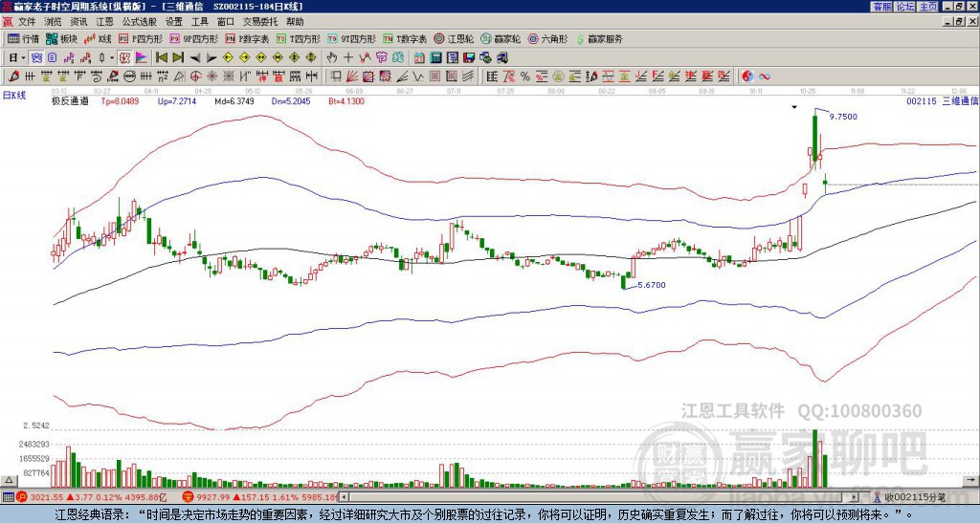Screen dimensions: 980x524
Task: Click the angle lines drawing icon
Action: click(402, 76)
